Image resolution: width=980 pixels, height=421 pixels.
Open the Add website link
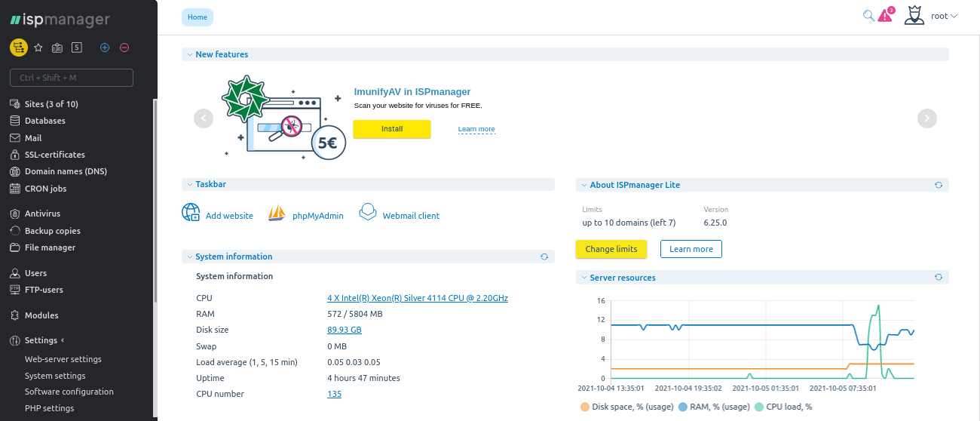coord(229,216)
